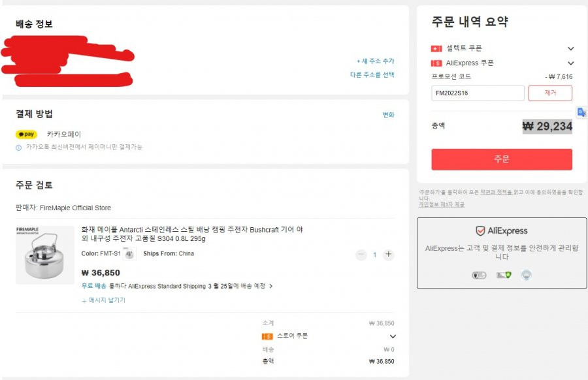Click the 새 주소 추가 link
The width and height of the screenshot is (588, 380).
pos(376,61)
